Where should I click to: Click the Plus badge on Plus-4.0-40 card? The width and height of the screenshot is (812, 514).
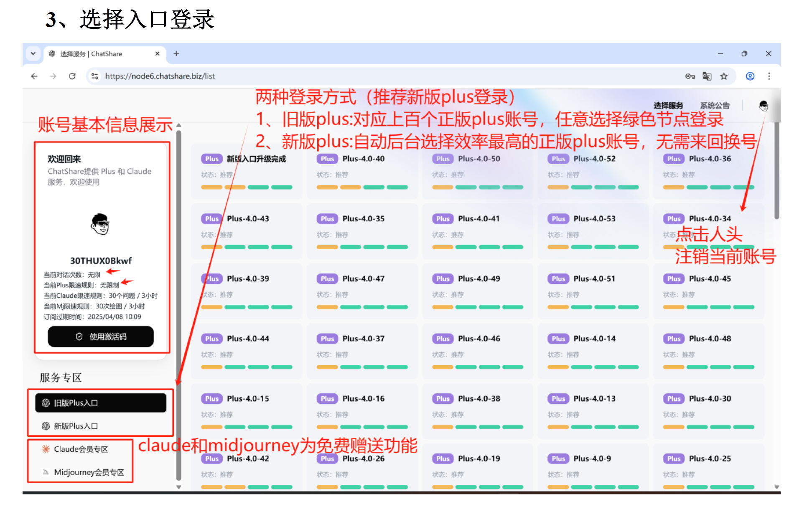[x=327, y=159]
